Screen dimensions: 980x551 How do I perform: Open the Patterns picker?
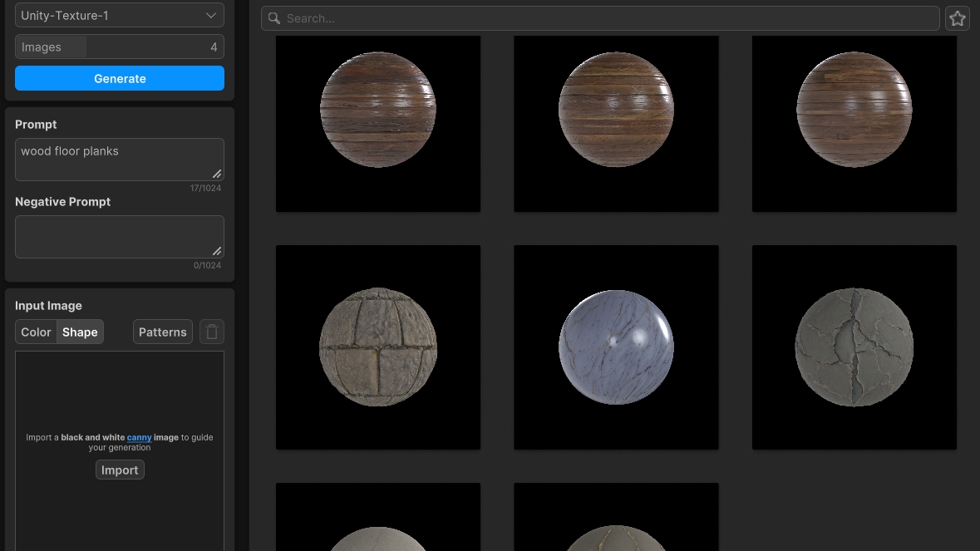pos(162,332)
